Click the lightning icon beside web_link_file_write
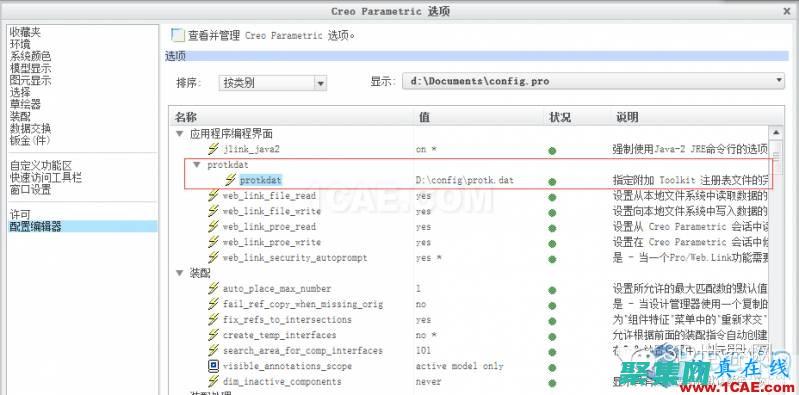The width and height of the screenshot is (799, 395). coord(214,211)
